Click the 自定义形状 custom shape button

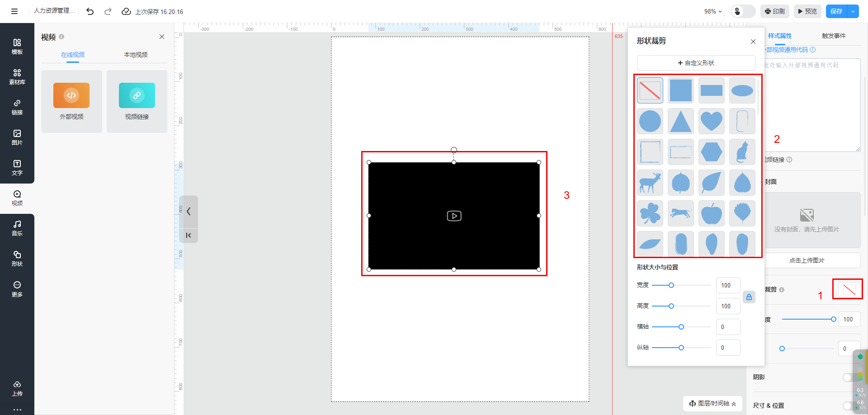pos(696,63)
